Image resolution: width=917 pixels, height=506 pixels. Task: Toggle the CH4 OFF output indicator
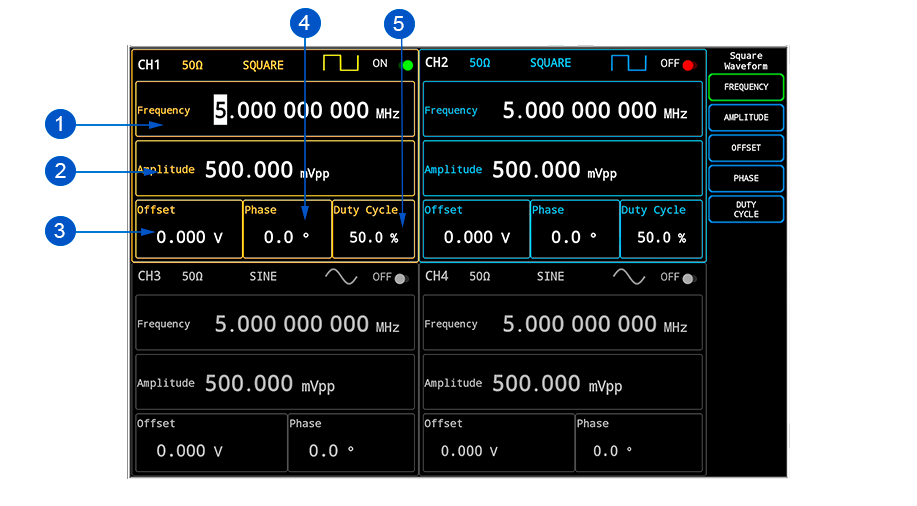(x=688, y=278)
